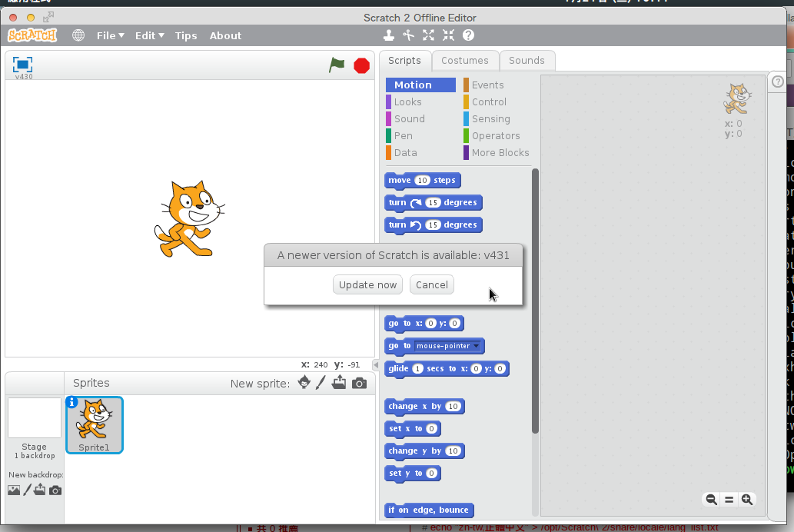Open the File menu
This screenshot has height=532, width=794.
pyautogui.click(x=111, y=35)
